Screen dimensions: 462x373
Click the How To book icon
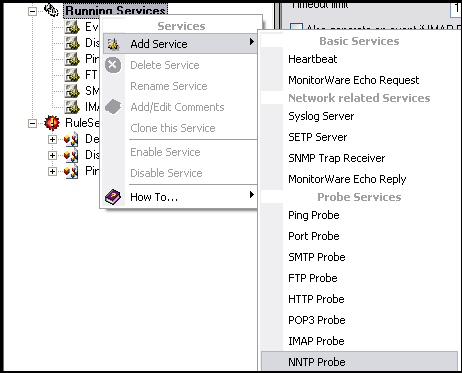(x=113, y=197)
